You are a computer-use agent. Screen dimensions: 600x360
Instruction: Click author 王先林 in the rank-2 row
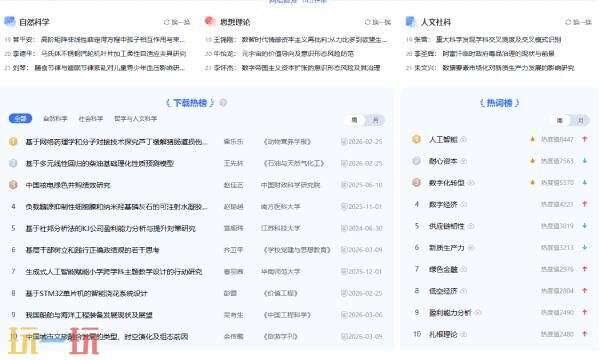(233, 163)
